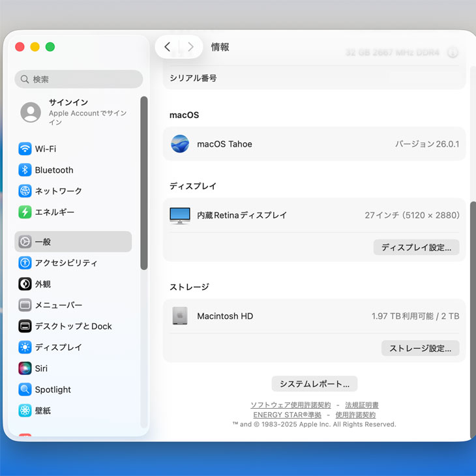Select the Siri icon

(25, 368)
